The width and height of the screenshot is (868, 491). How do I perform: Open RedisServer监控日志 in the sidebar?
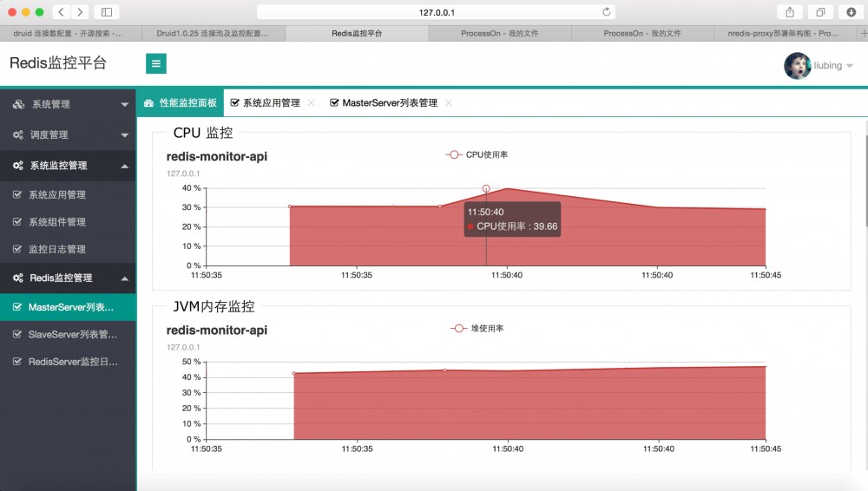[68, 362]
